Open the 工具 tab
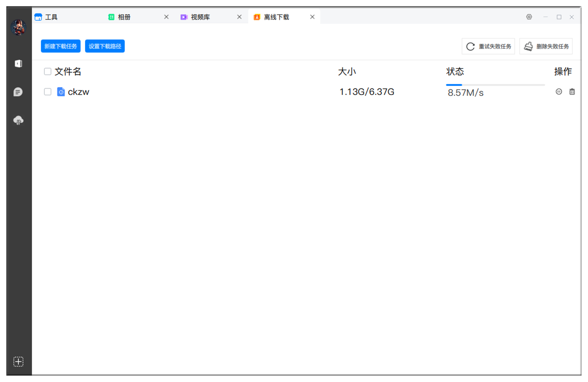Viewport: 588px width, 382px height. [x=51, y=17]
